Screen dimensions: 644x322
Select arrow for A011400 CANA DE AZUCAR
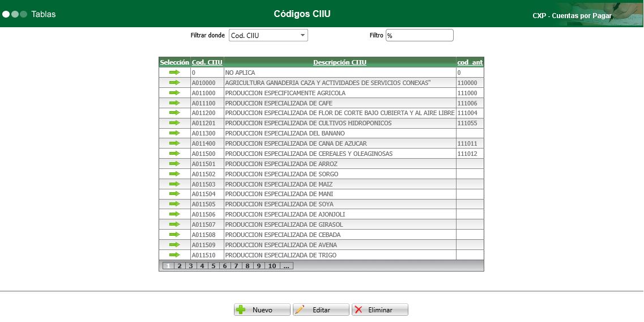[174, 143]
